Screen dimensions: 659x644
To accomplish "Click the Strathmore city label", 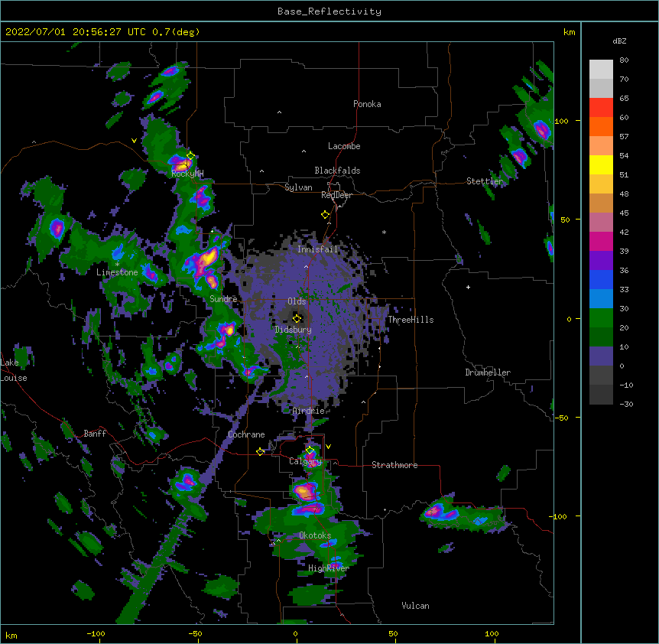I will (x=394, y=465).
